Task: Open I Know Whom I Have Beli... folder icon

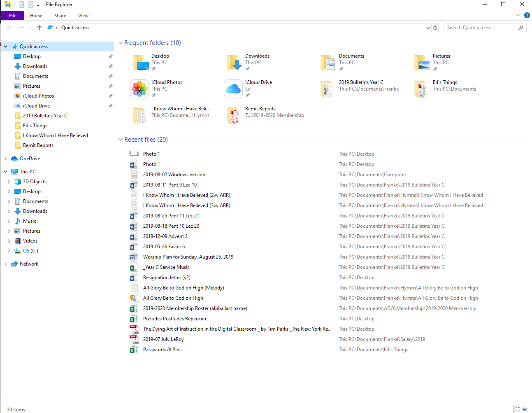Action: [x=140, y=116]
